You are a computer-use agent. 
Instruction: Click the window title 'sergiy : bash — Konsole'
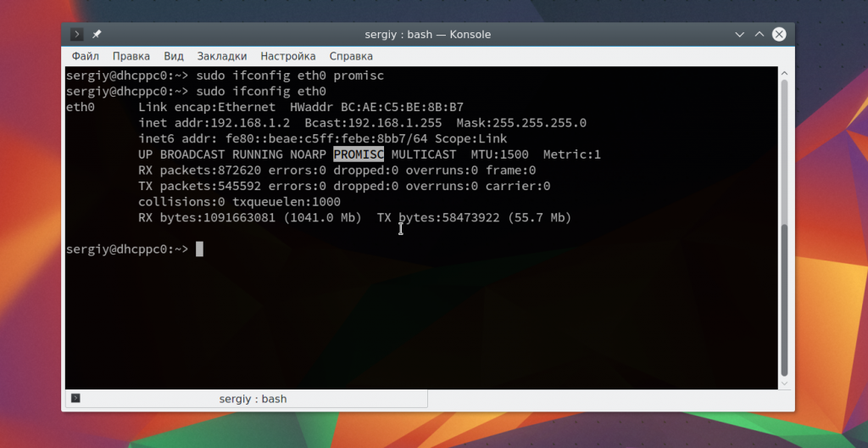point(428,35)
